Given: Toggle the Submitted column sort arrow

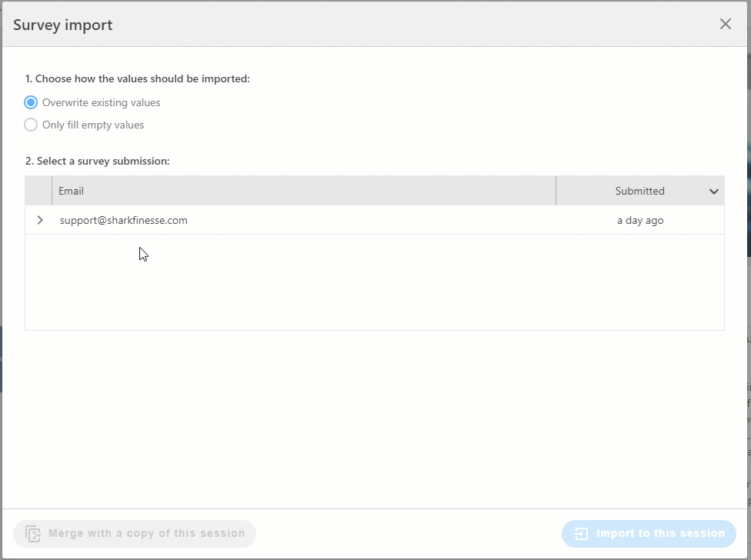Looking at the screenshot, I should click(x=713, y=192).
